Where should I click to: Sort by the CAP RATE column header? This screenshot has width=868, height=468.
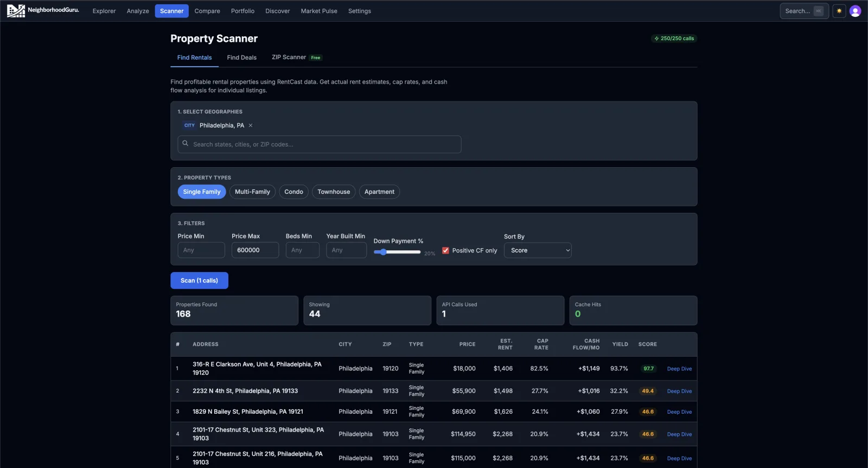click(541, 344)
